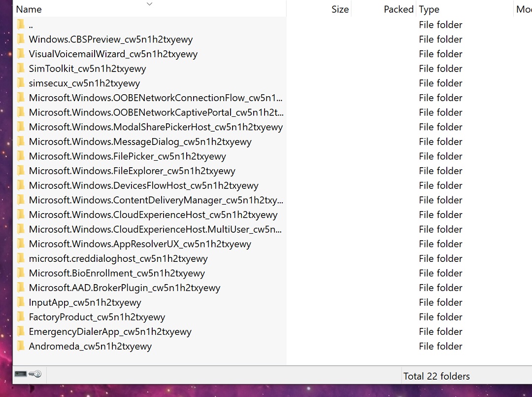The height and width of the screenshot is (397, 532).
Task: Select Windows.CBSPreview_cw5n1h2txyewy folder name
Action: 111,39
